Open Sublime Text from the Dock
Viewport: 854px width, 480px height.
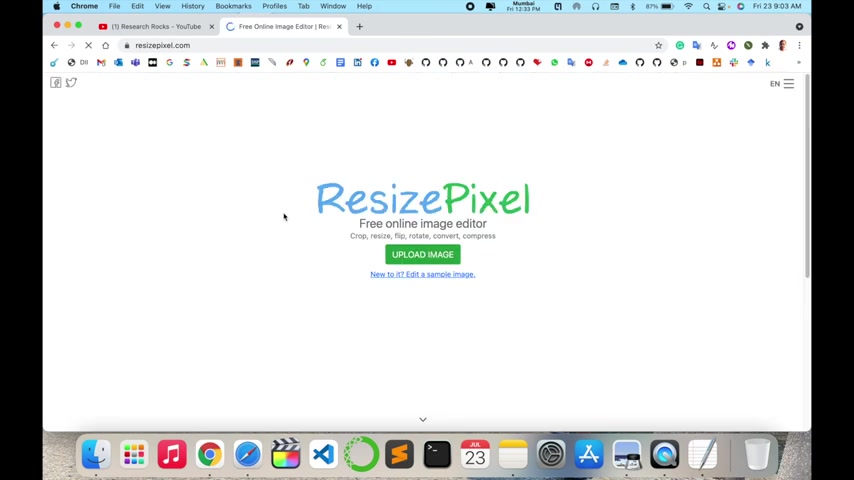[399, 454]
